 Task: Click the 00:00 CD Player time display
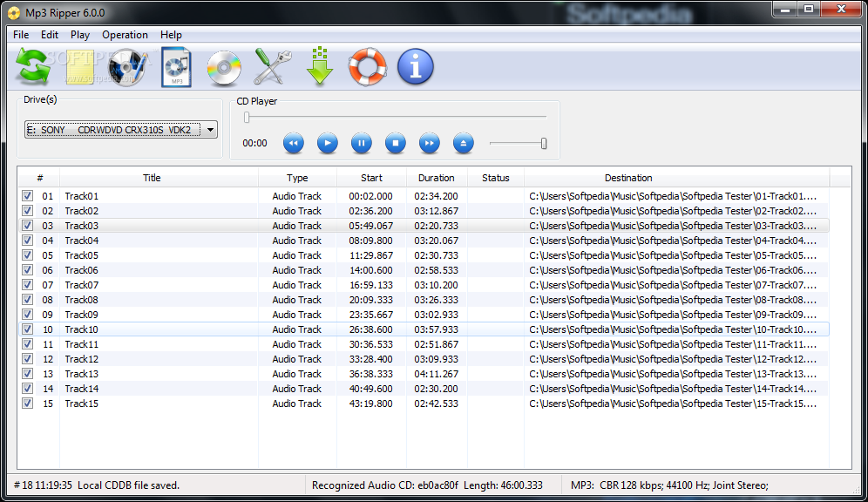coord(254,143)
